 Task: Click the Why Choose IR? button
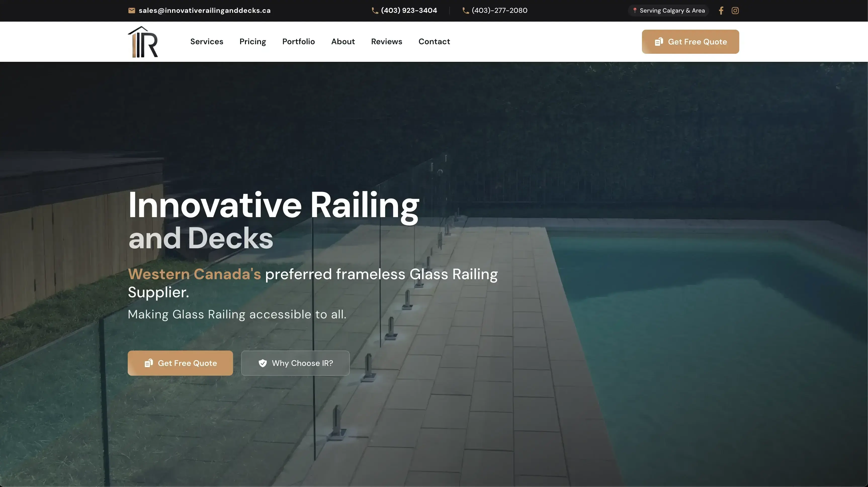pos(295,363)
